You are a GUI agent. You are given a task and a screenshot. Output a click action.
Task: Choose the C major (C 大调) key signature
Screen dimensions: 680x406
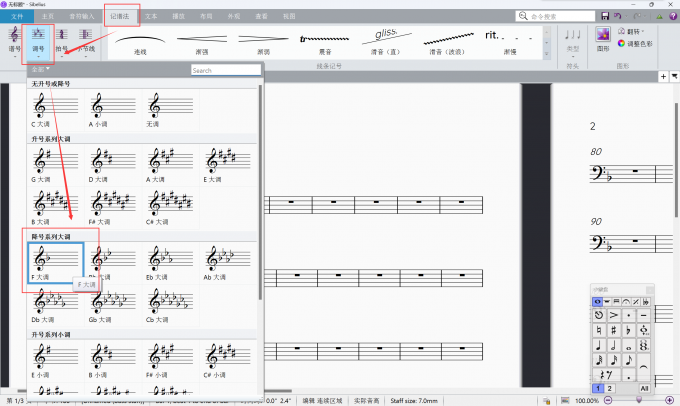(55, 110)
